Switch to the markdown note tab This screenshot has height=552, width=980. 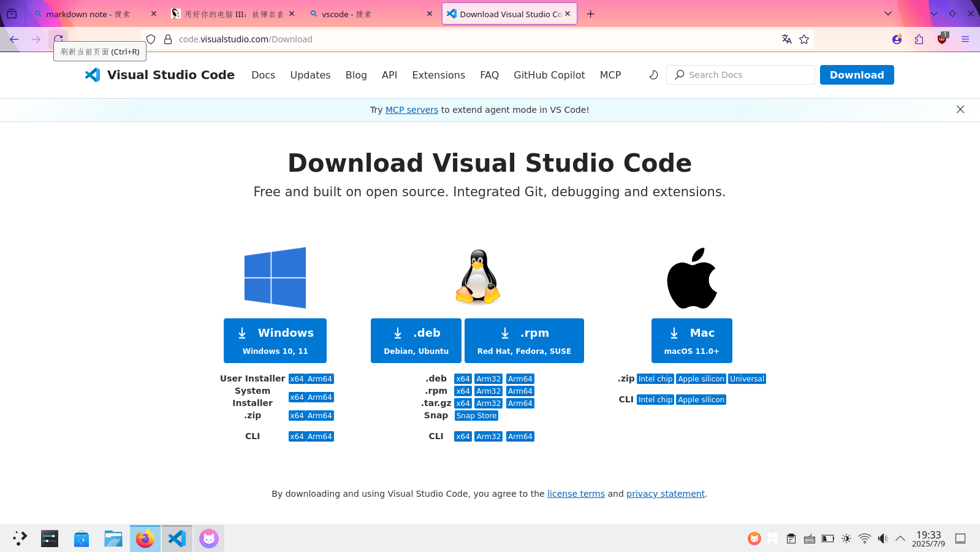point(95,13)
